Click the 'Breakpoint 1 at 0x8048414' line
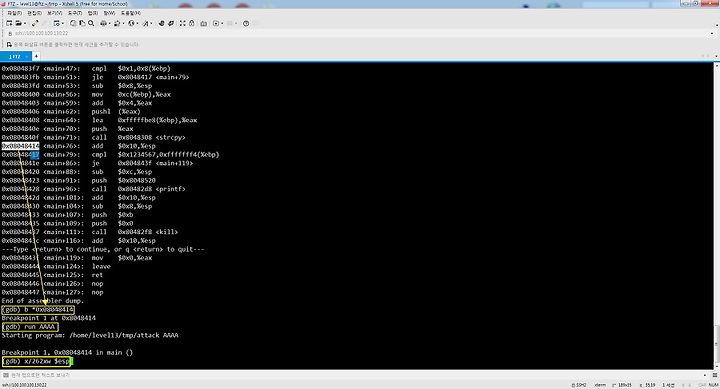The width and height of the screenshot is (720, 389). pos(49,318)
